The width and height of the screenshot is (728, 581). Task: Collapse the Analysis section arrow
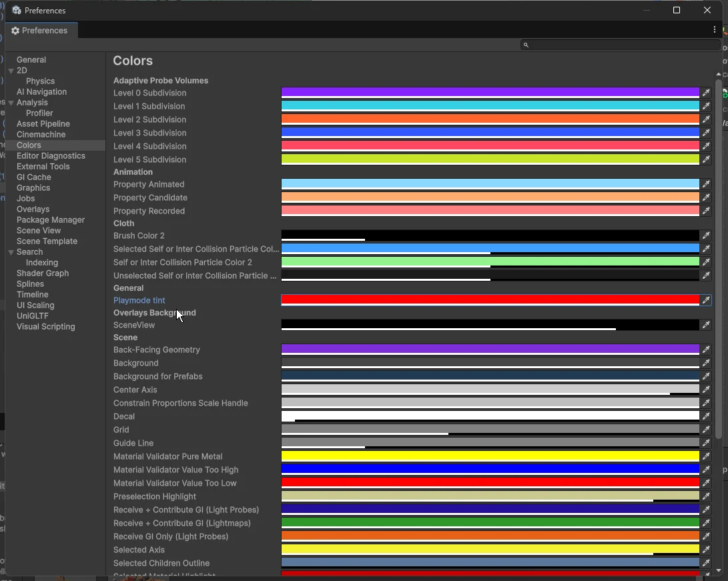[11, 103]
